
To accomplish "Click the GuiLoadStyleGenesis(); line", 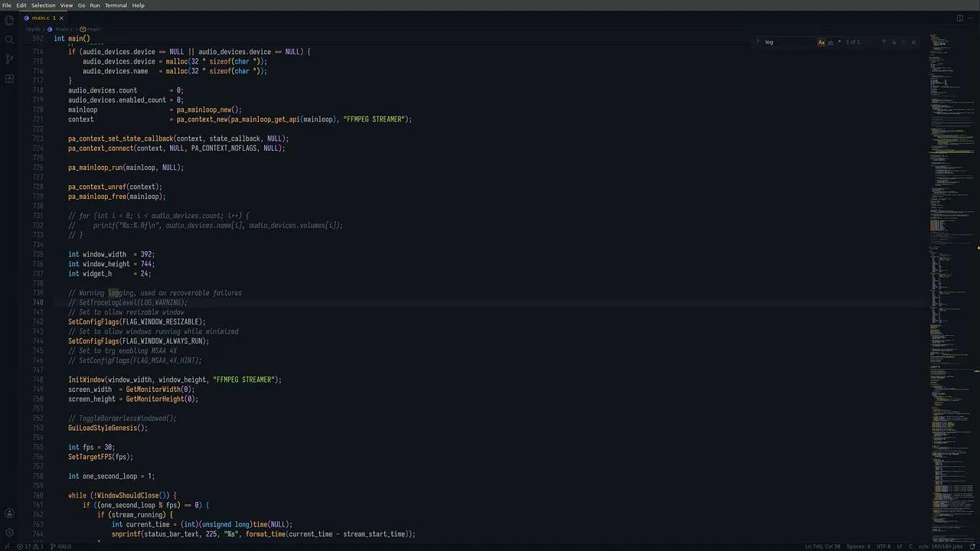I will pos(108,428).
